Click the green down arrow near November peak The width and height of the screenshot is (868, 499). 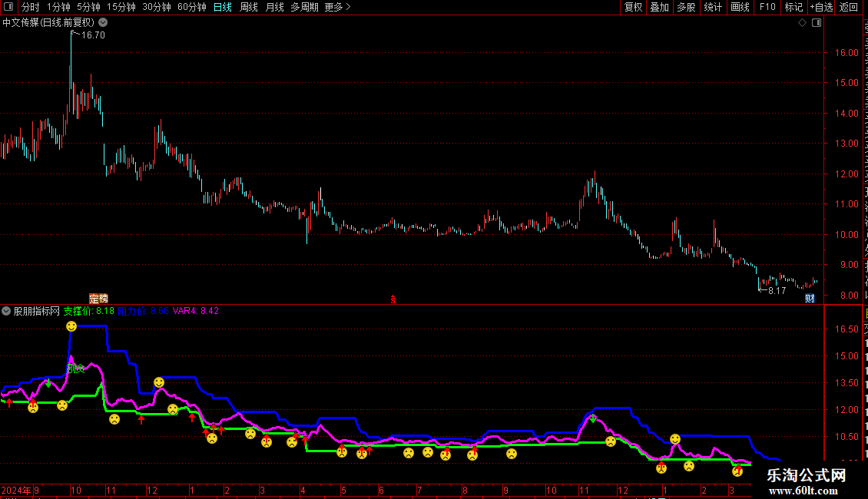[593, 419]
